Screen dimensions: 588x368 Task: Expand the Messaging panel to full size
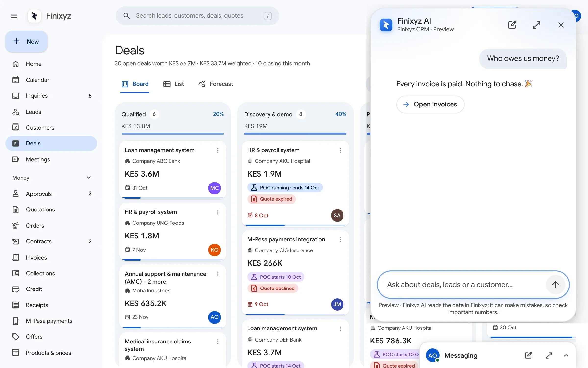click(x=549, y=355)
